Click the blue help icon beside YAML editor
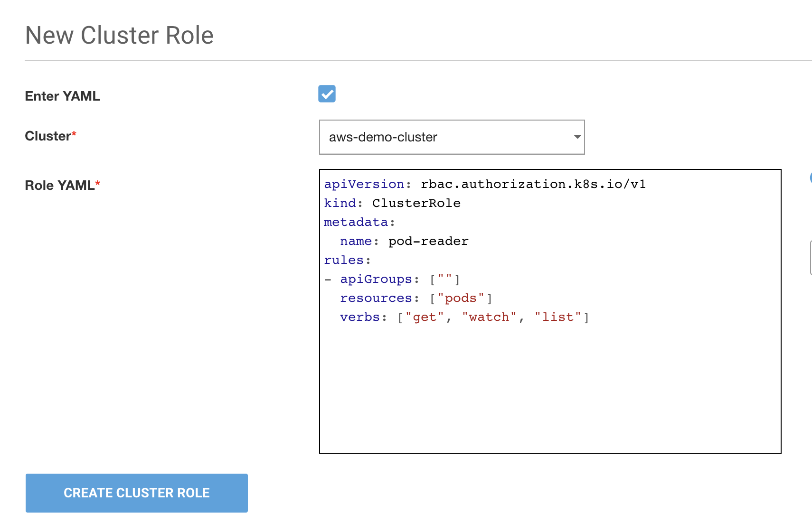The image size is (812, 523). click(810, 178)
